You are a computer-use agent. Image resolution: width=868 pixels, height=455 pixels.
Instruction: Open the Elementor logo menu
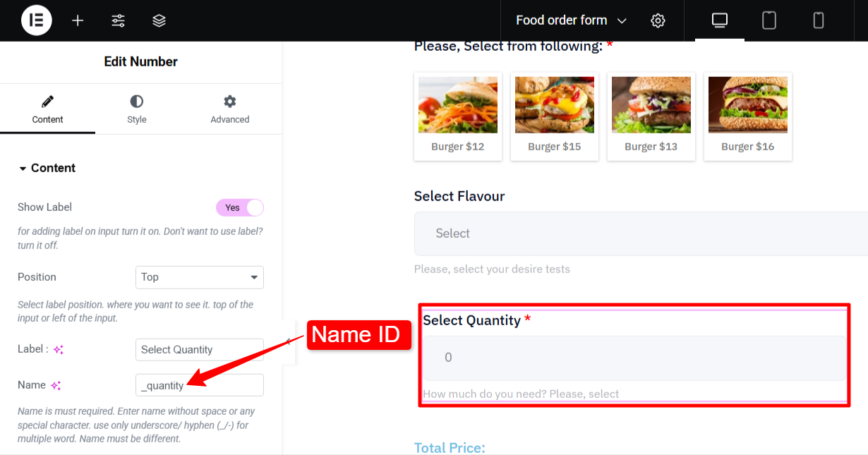point(37,20)
